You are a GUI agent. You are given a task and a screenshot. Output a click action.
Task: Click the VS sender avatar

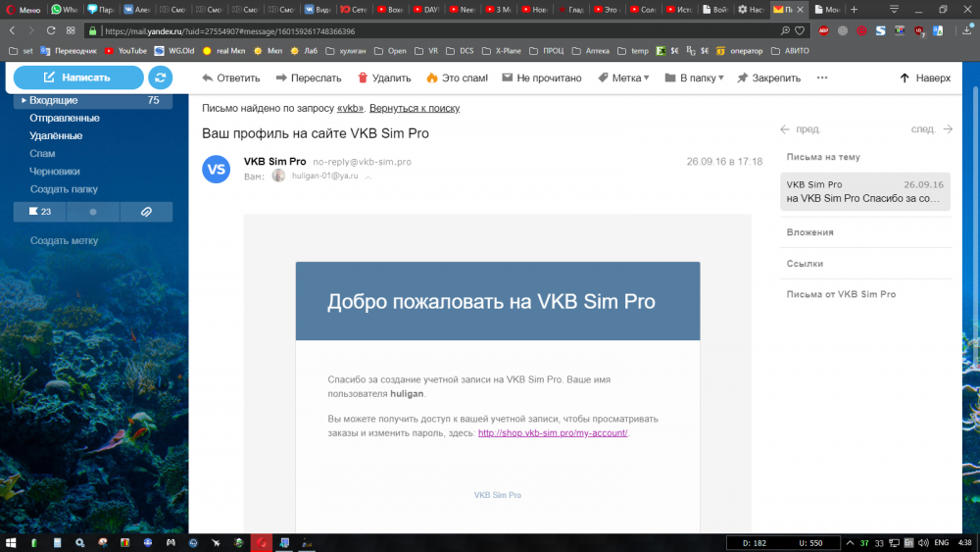pyautogui.click(x=217, y=169)
